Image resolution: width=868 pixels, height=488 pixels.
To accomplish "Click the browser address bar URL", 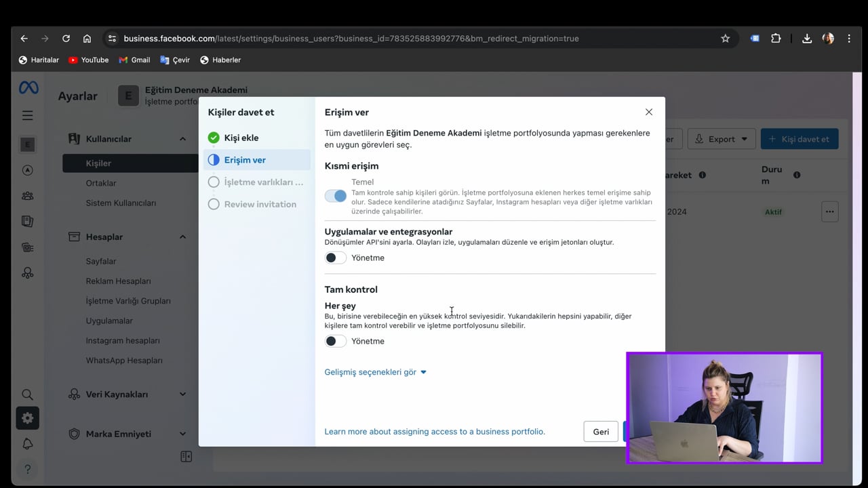I will (x=351, y=39).
